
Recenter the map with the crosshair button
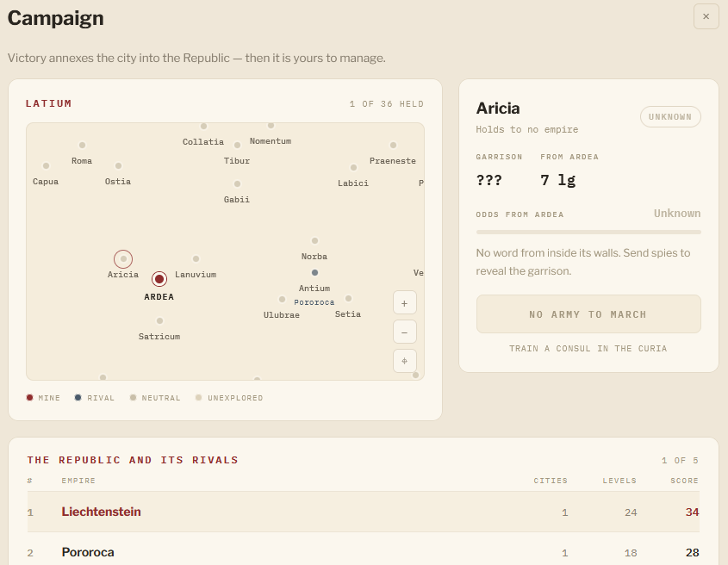tap(404, 361)
